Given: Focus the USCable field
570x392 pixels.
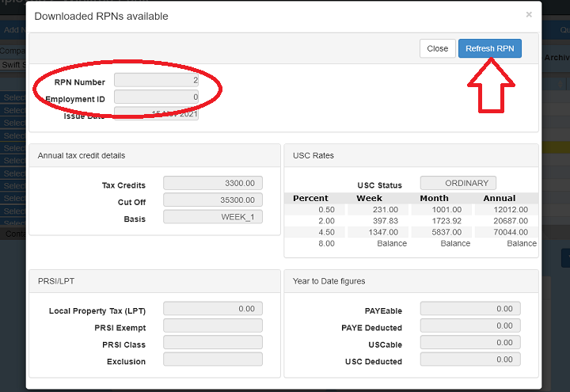Looking at the screenshot, I should click(469, 343).
